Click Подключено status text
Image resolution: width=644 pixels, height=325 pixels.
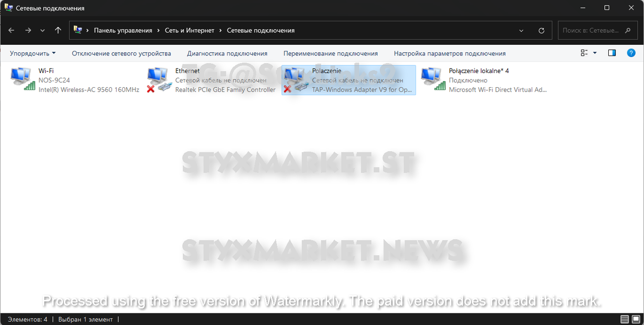point(468,80)
